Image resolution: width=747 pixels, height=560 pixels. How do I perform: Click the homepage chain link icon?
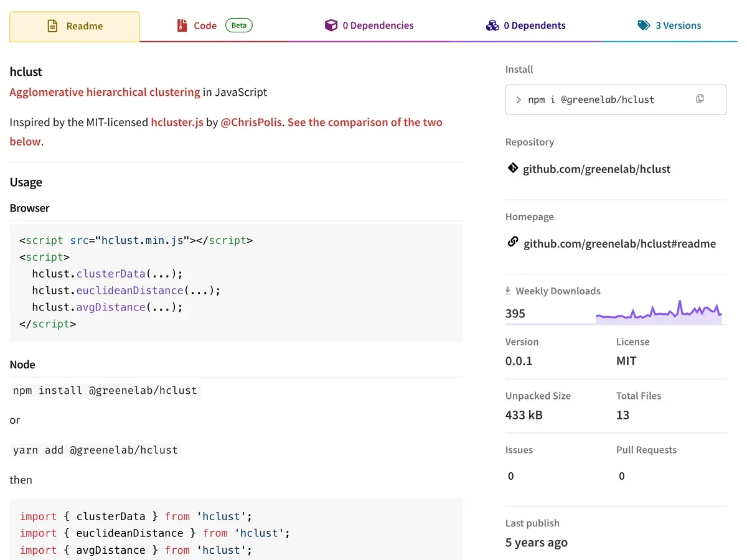pyautogui.click(x=512, y=242)
